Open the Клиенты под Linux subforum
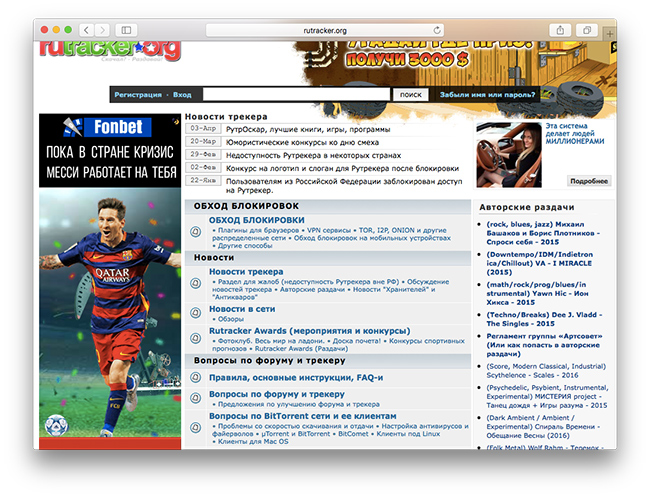The height and width of the screenshot is (497, 650). pyautogui.click(x=408, y=434)
